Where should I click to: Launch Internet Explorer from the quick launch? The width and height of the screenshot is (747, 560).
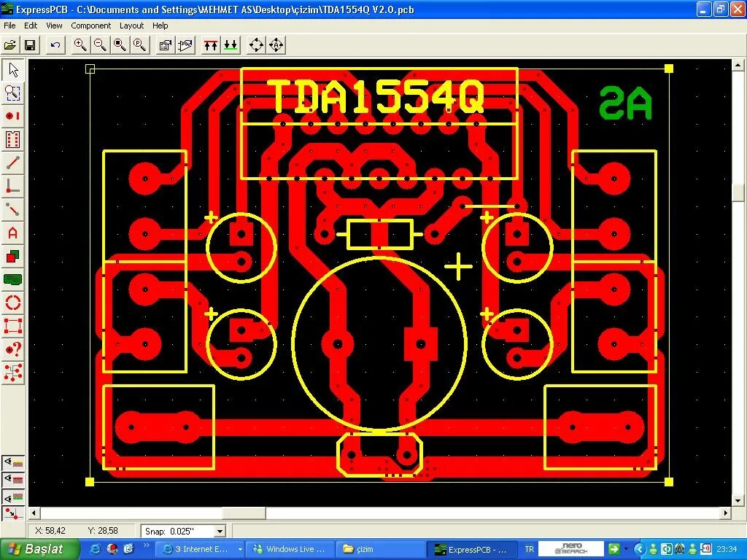tap(96, 549)
